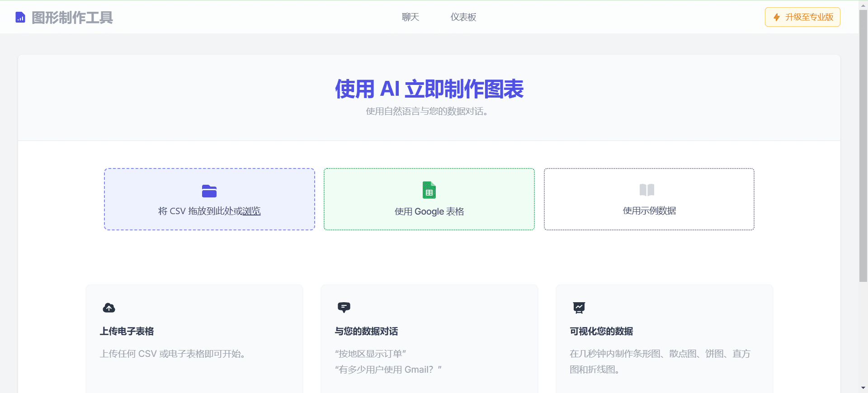Click the lightning bolt upgrade icon
Screen dimensions: 868x393
point(777,17)
